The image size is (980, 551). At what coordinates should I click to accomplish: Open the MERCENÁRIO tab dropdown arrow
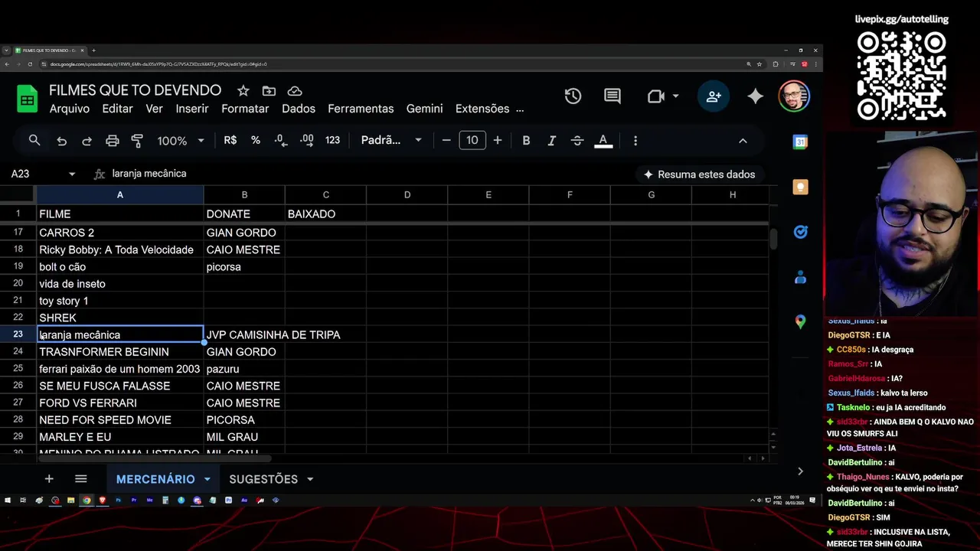pyautogui.click(x=207, y=479)
